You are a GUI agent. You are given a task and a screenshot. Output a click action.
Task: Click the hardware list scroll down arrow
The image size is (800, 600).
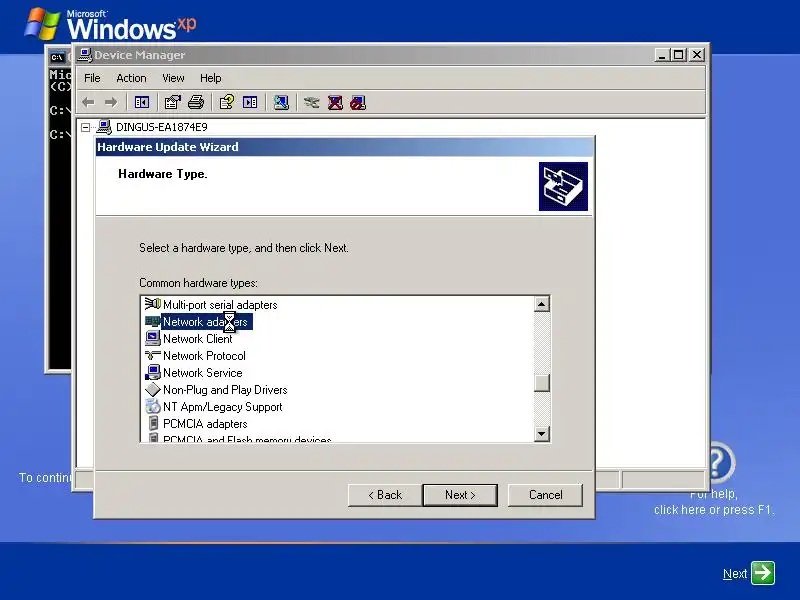click(x=541, y=434)
